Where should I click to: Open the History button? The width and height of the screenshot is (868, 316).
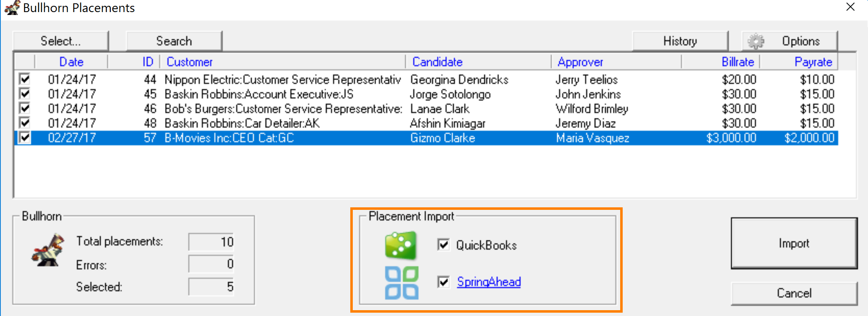coord(680,41)
